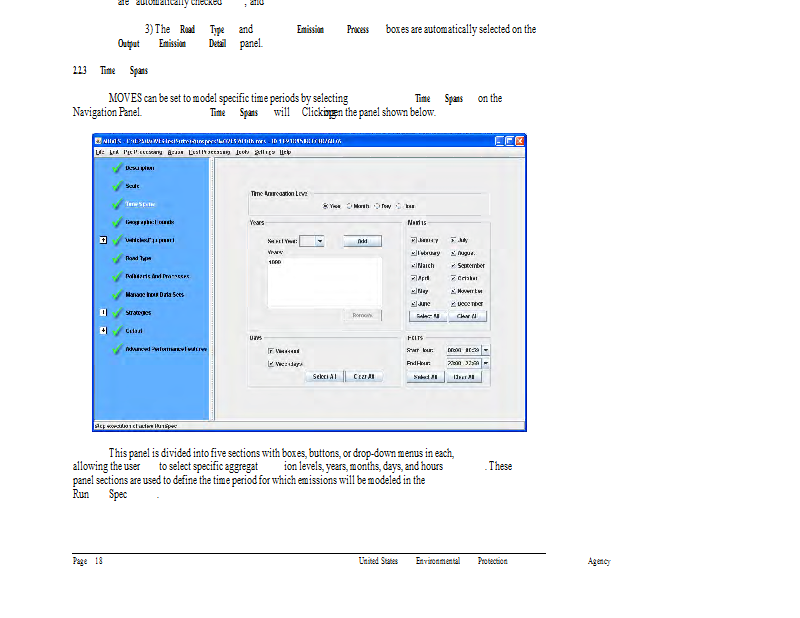
Task: Click the MOVES application icon in title bar
Action: pyautogui.click(x=98, y=141)
